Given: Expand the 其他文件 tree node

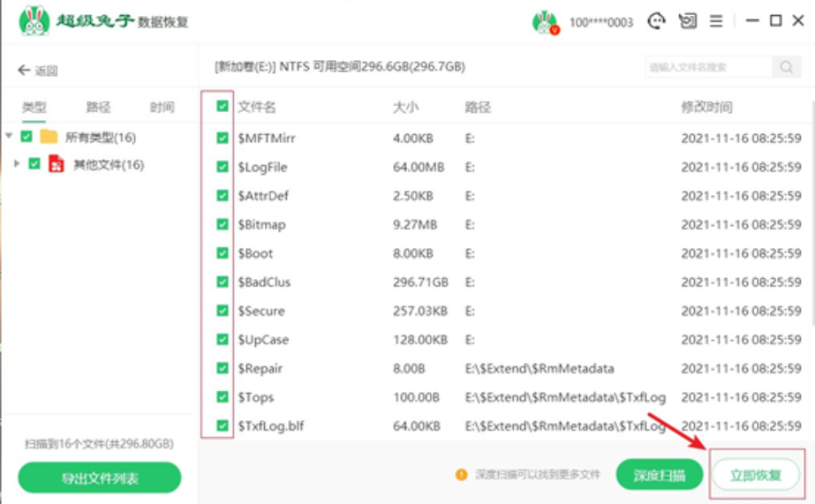Looking at the screenshot, I should 17,164.
